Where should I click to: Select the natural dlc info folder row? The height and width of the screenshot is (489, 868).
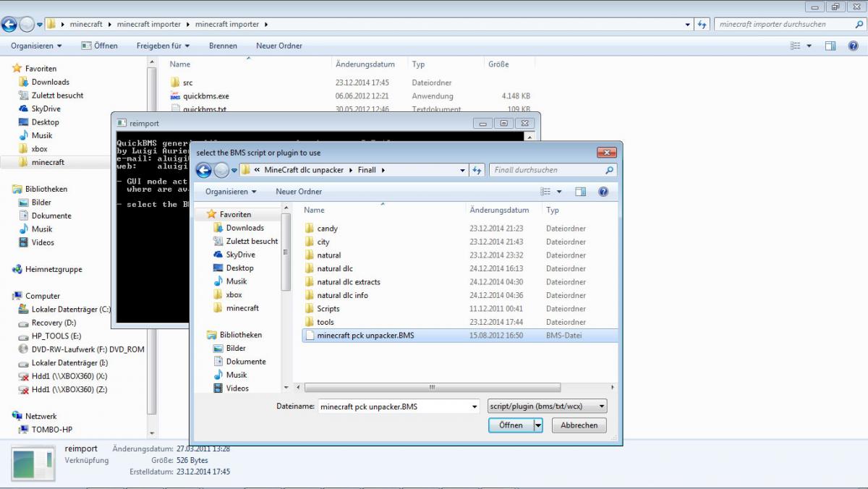tap(459, 295)
